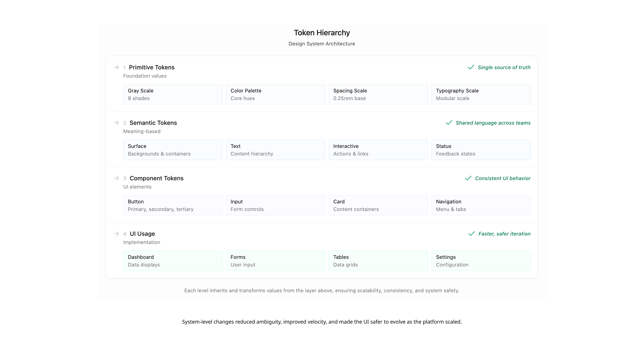Click the arrow icon beside Semantic Tokens
This screenshot has height=344, width=644.
(x=116, y=123)
